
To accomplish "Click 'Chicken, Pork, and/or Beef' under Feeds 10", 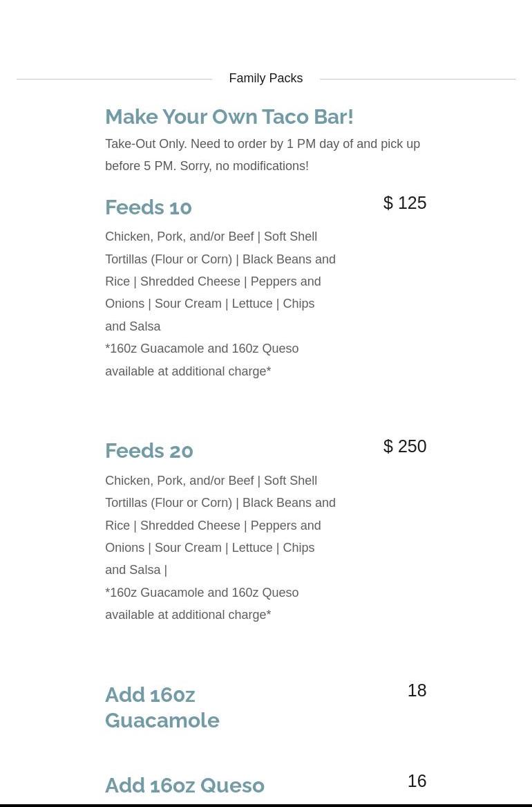I will point(180,236).
